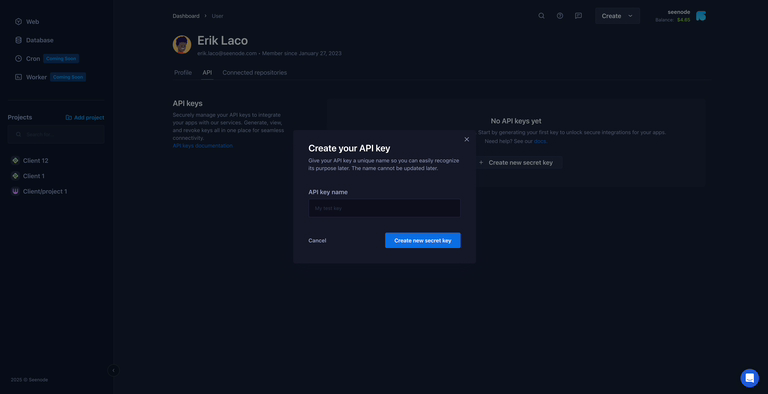
Task: Select the API tab
Action: [x=207, y=73]
